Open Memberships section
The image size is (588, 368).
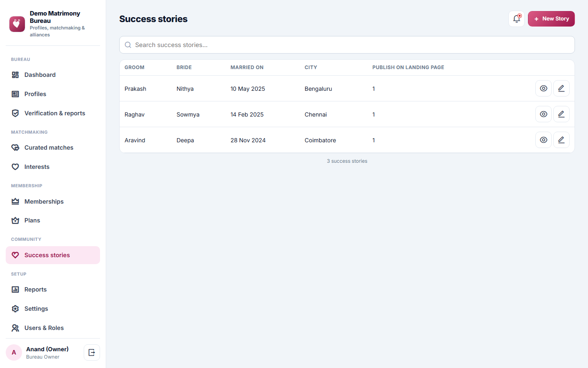53,202
